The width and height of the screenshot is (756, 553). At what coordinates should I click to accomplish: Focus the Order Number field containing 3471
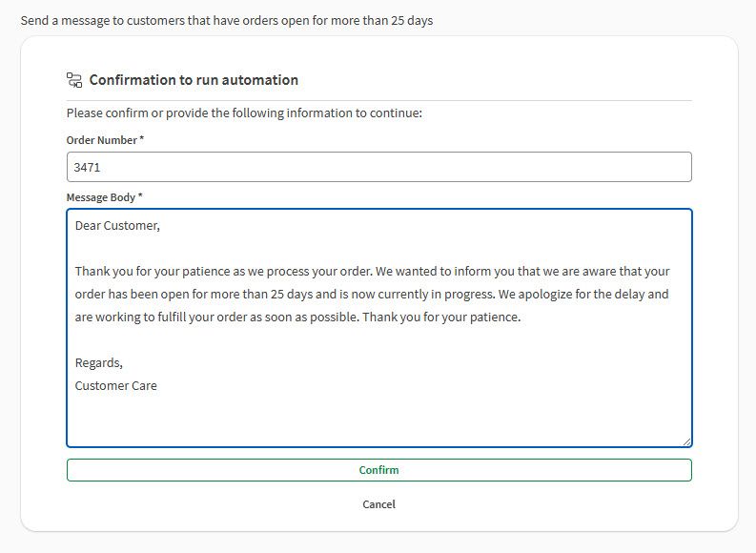(379, 167)
